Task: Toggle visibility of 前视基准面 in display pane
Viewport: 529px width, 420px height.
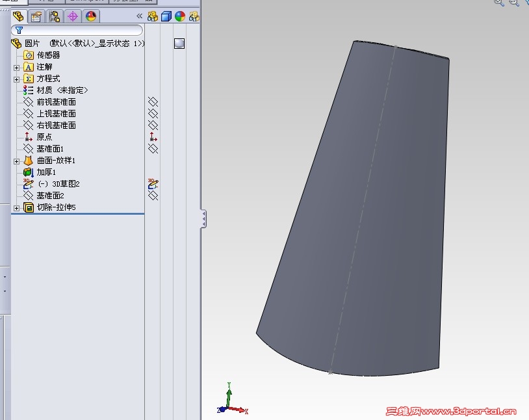Action: [x=153, y=102]
